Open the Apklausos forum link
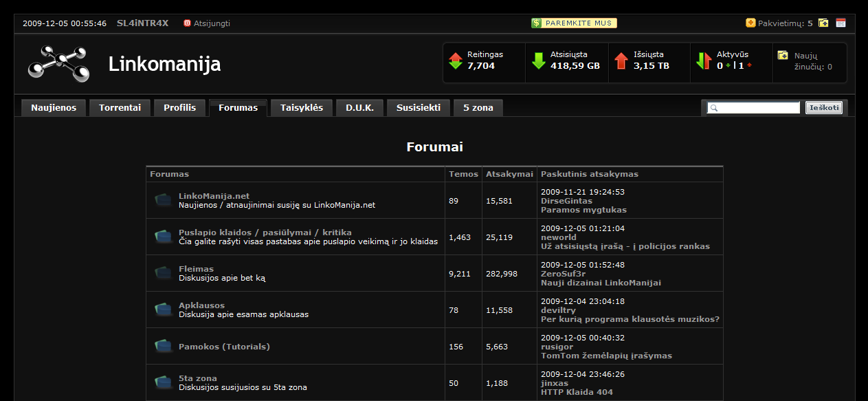The height and width of the screenshot is (401, 868). pos(201,305)
